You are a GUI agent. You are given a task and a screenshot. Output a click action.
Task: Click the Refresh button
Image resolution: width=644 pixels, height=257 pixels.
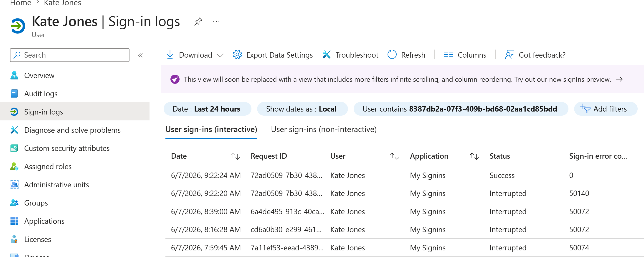point(406,55)
